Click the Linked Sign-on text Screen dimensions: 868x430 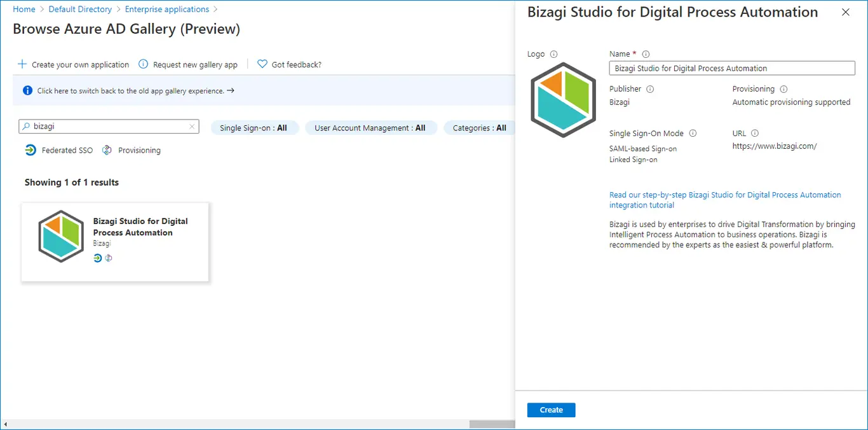tap(634, 160)
